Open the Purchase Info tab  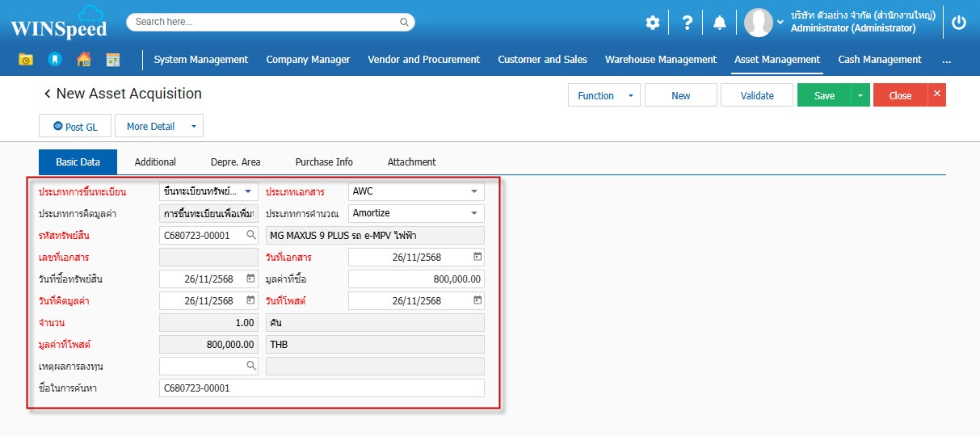tap(324, 161)
